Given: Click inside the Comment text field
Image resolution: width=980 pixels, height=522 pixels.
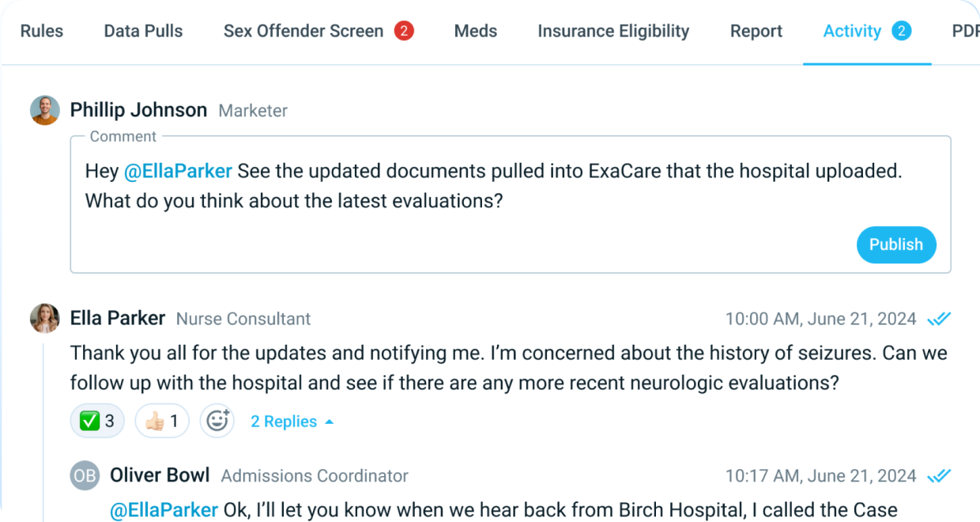Looking at the screenshot, I should tap(474, 229).
